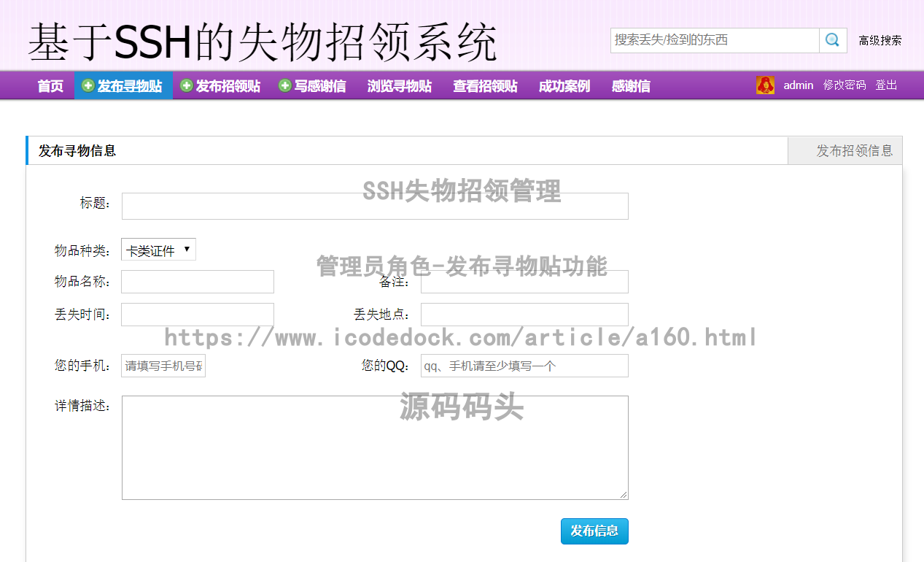Click 登出 to log out

[886, 85]
